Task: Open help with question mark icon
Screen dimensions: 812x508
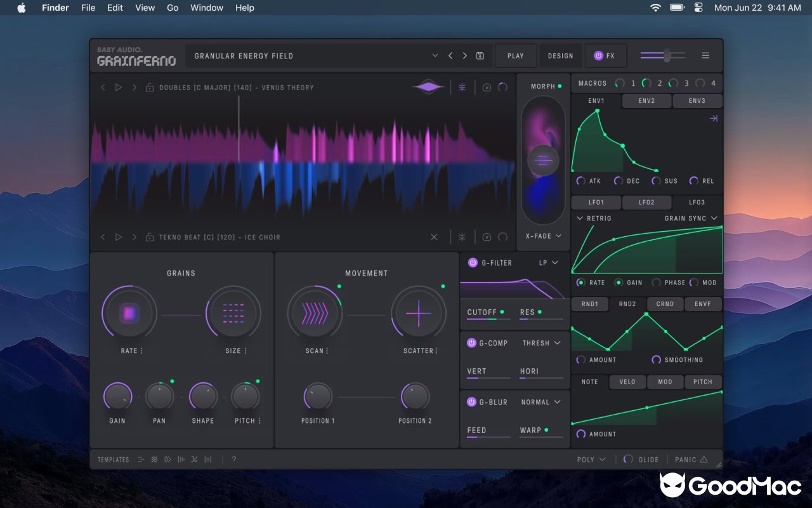Action: tap(233, 459)
